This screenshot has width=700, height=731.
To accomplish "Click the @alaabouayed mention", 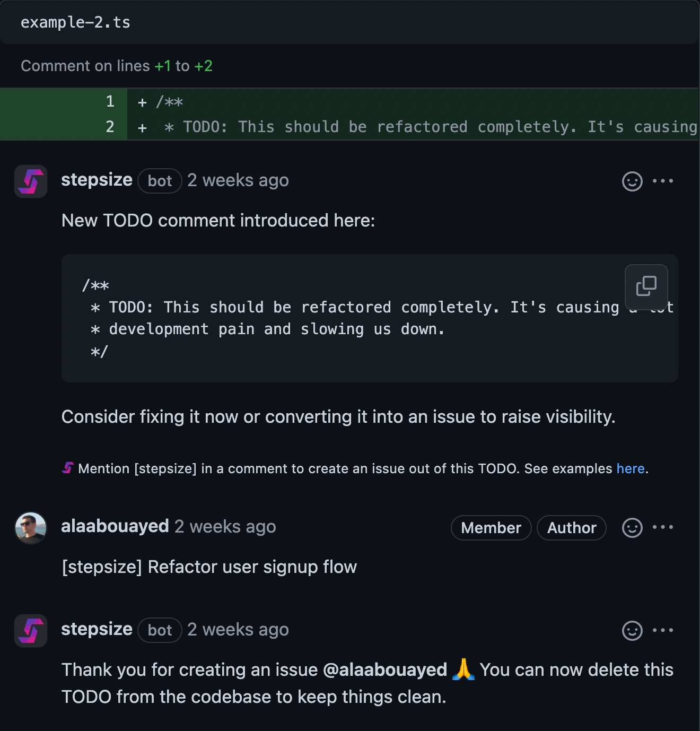I will tap(385, 670).
